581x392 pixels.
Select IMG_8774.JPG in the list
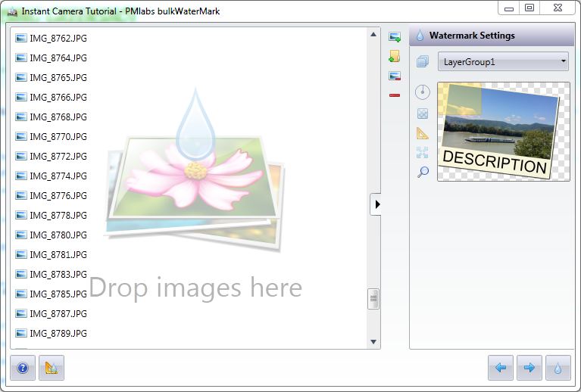point(52,176)
